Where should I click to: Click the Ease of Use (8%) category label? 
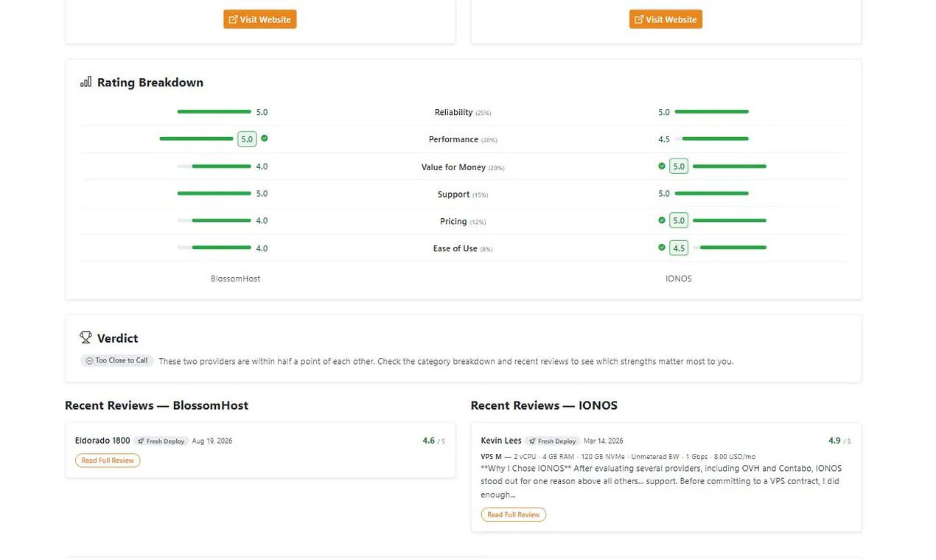coord(463,248)
